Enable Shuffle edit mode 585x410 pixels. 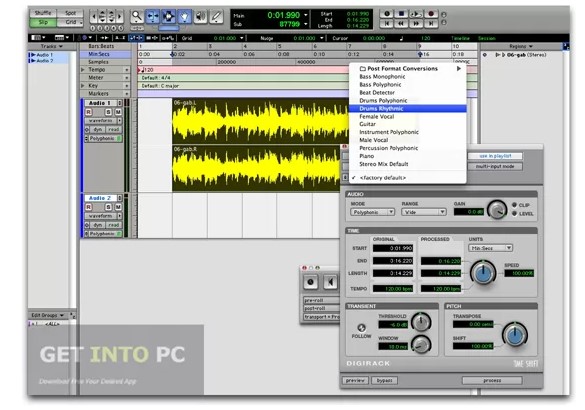(43, 13)
